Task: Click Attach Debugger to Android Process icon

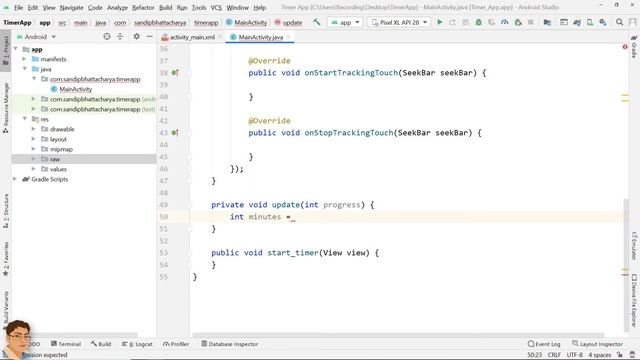Action: (518, 22)
